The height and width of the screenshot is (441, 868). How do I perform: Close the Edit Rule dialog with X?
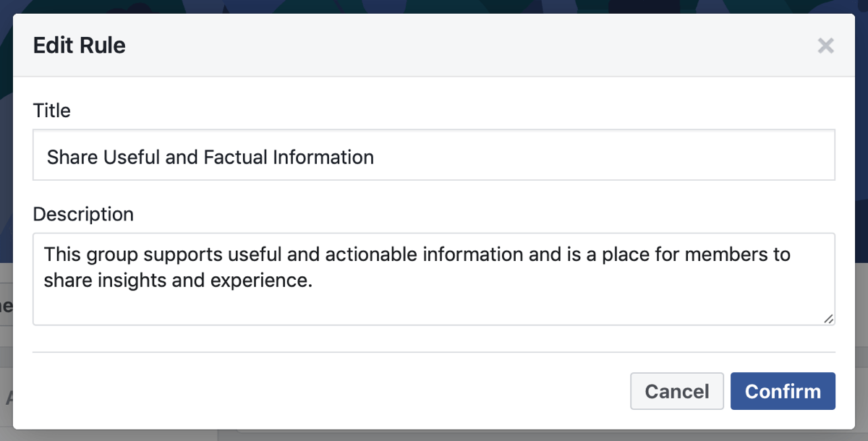tap(825, 46)
